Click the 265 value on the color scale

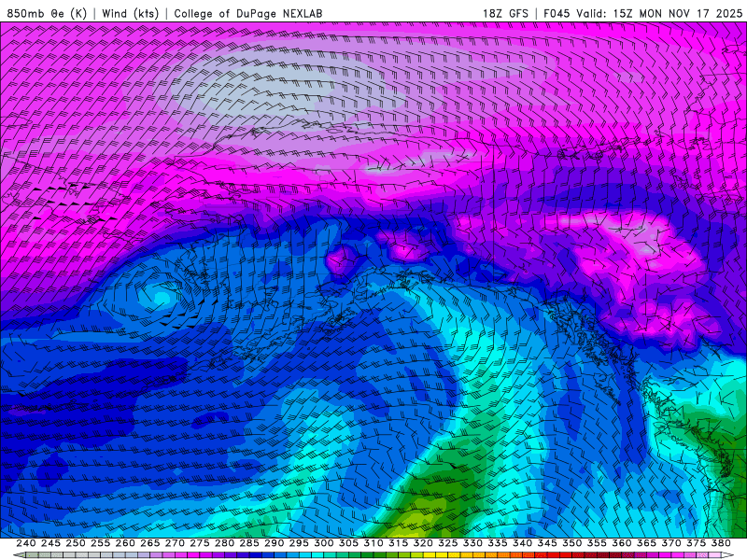pos(150,543)
